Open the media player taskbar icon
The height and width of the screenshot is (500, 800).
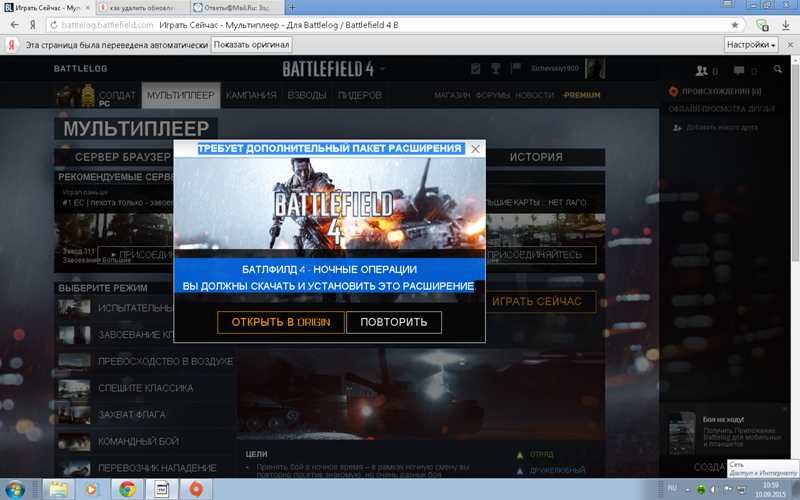[92, 490]
